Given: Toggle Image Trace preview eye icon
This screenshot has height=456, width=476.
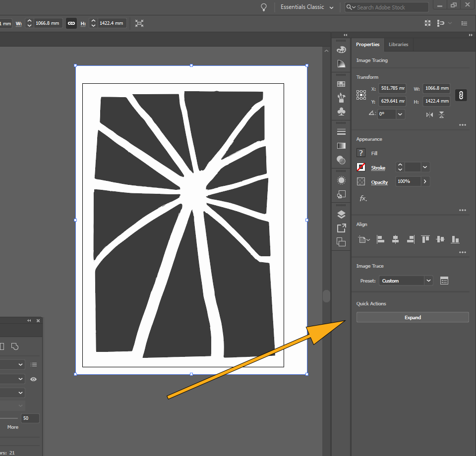Looking at the screenshot, I should (x=34, y=379).
